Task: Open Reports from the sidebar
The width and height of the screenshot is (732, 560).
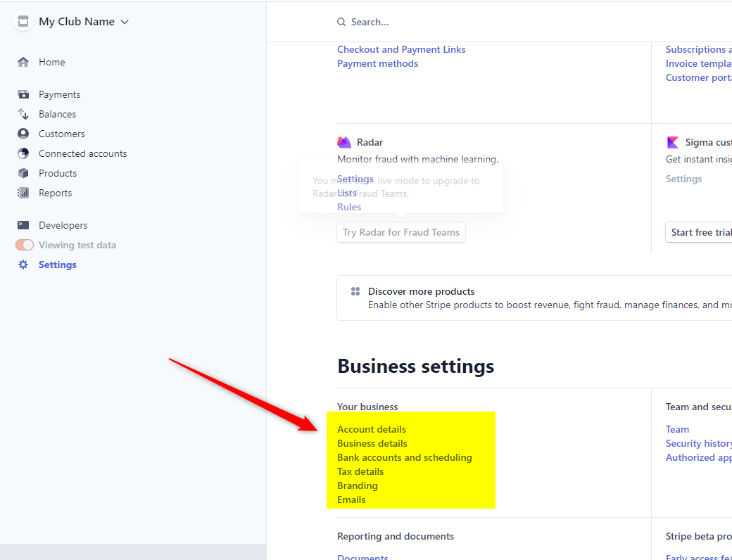Action: pos(55,193)
